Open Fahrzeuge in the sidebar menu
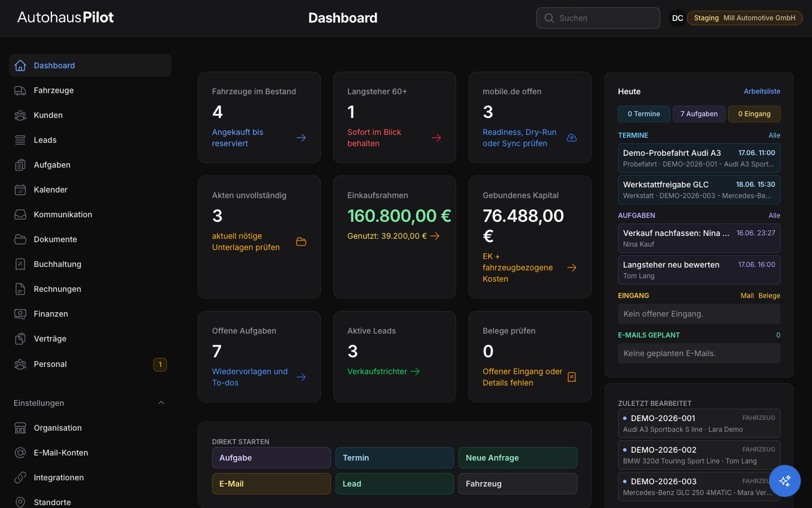The height and width of the screenshot is (508, 812). coord(90,90)
